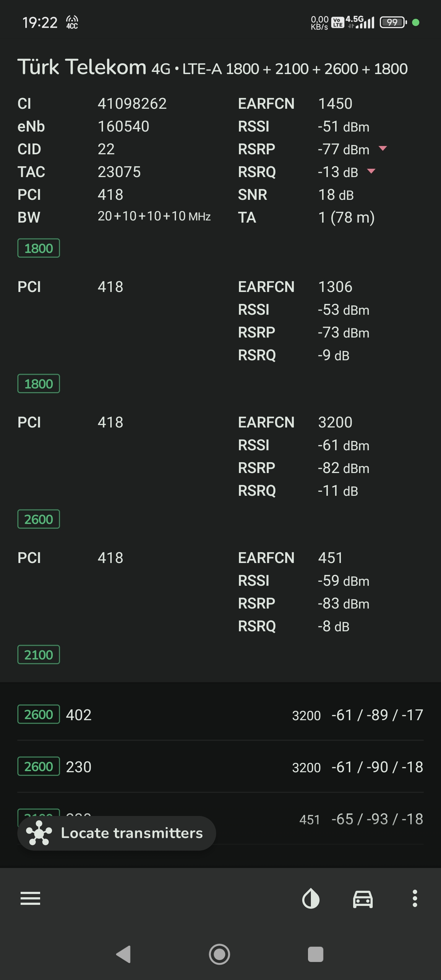This screenshot has width=441, height=980.
Task: Open neighbor cell row PCI 230
Action: point(220,766)
